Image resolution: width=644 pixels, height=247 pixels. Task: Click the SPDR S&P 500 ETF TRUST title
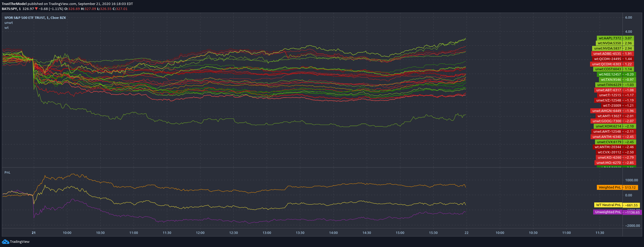35,18
